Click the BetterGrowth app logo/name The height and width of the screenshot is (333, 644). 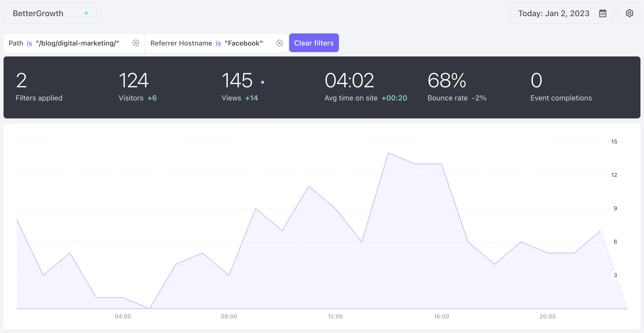coord(38,12)
